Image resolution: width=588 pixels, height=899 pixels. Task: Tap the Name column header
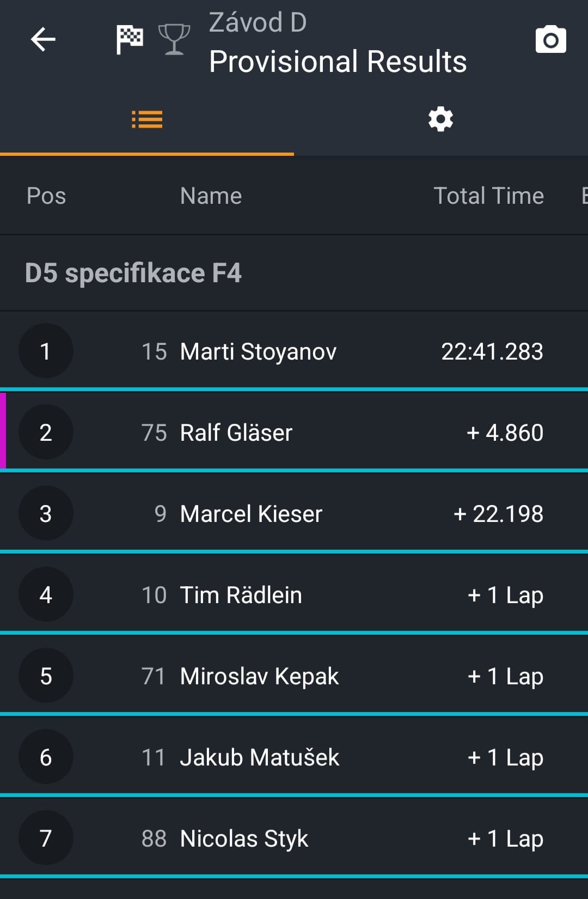pos(211,196)
